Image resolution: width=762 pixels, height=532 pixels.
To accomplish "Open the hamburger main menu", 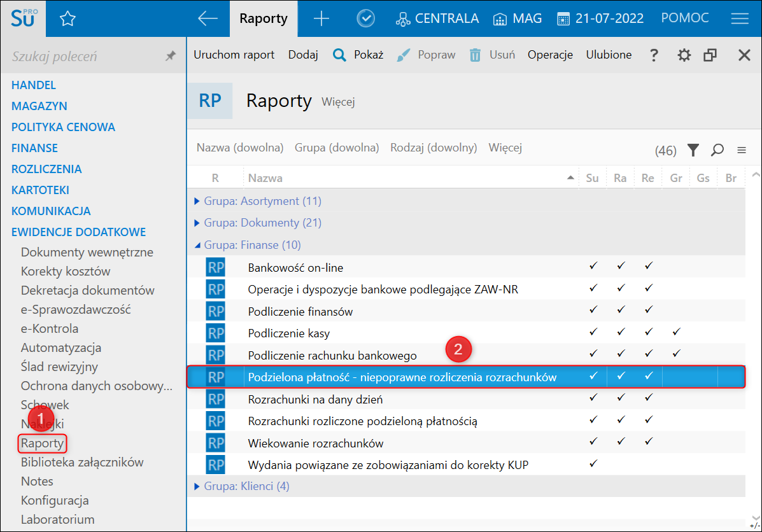I will point(739,19).
